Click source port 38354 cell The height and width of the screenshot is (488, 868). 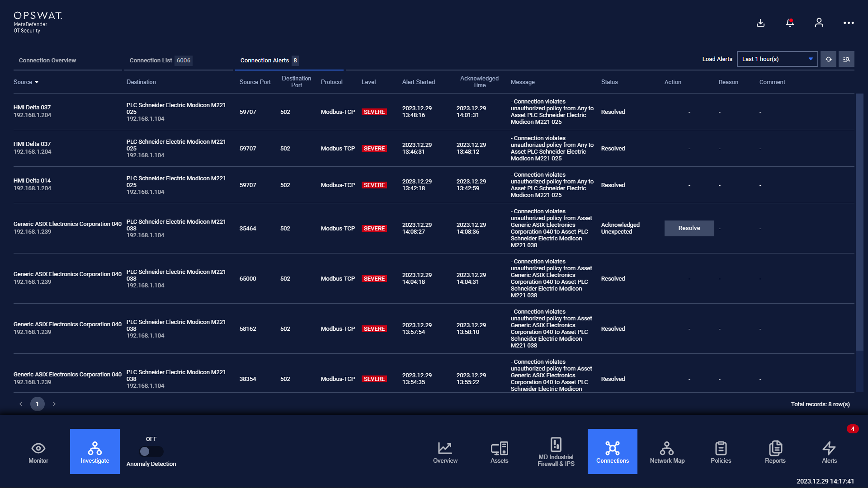point(248,379)
